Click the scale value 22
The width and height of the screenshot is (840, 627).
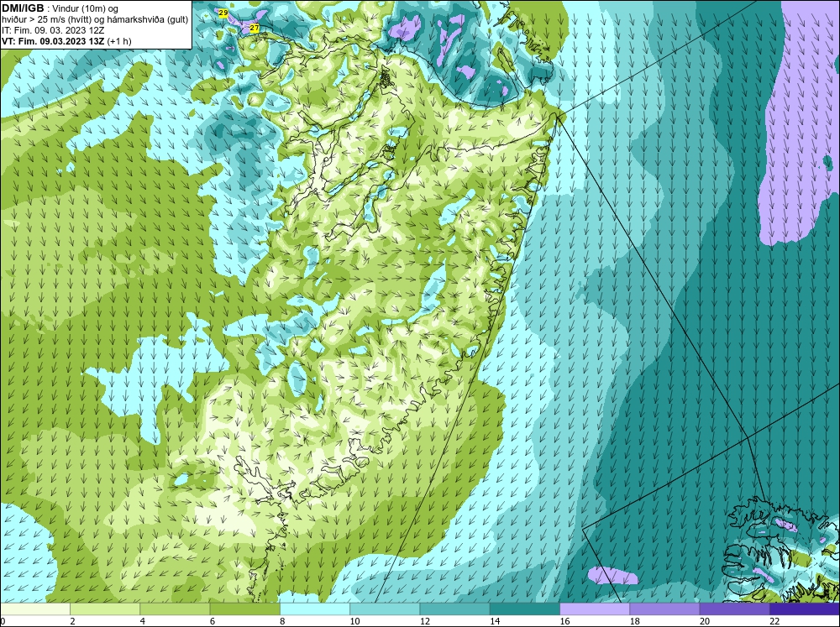coord(774,621)
